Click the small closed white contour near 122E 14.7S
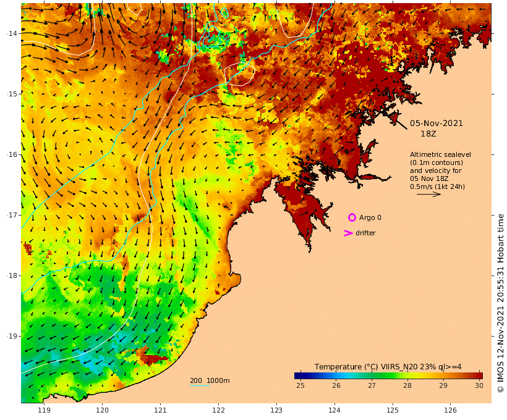 pyautogui.click(x=239, y=74)
